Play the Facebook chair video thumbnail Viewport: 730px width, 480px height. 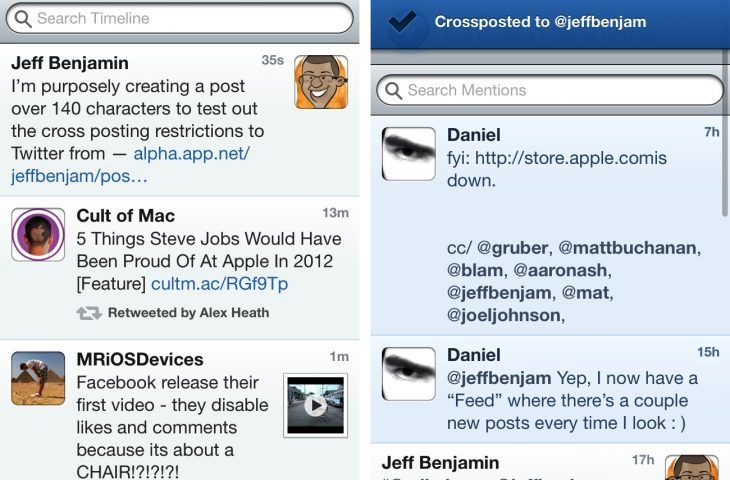[316, 406]
